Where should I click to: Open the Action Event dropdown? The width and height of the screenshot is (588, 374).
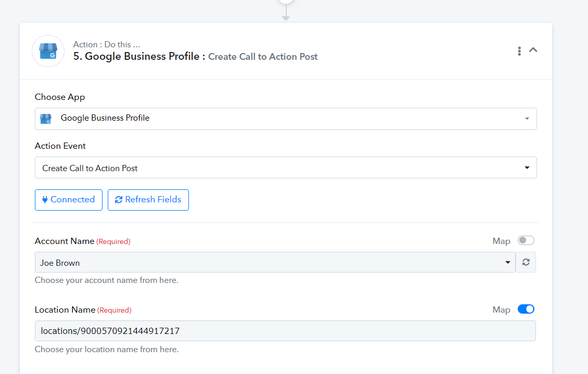tap(285, 167)
